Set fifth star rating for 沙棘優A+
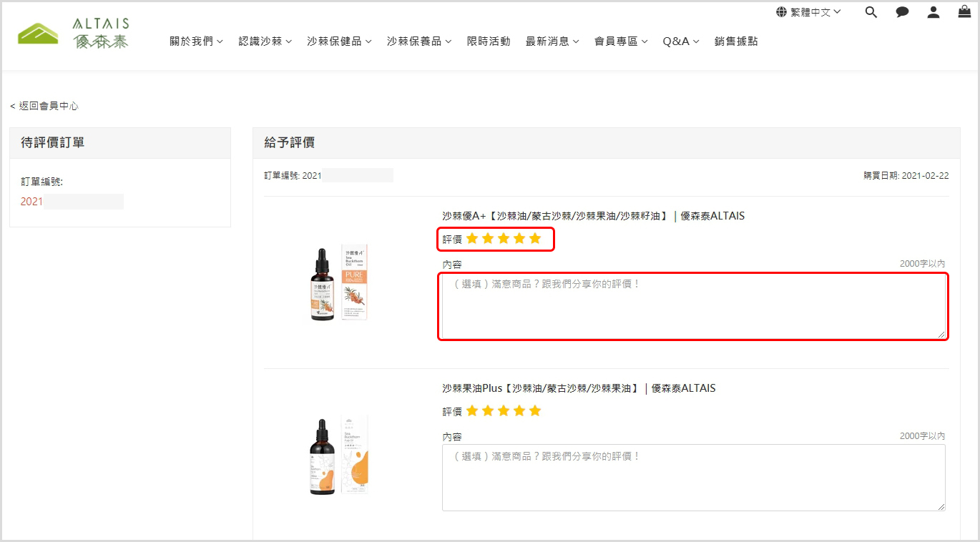980x542 pixels. pos(535,238)
